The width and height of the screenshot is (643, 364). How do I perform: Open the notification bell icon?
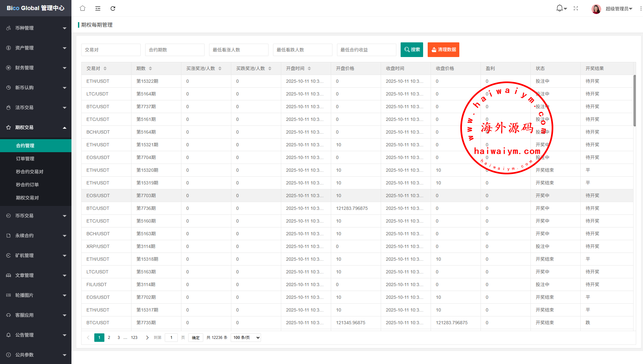tap(559, 8)
